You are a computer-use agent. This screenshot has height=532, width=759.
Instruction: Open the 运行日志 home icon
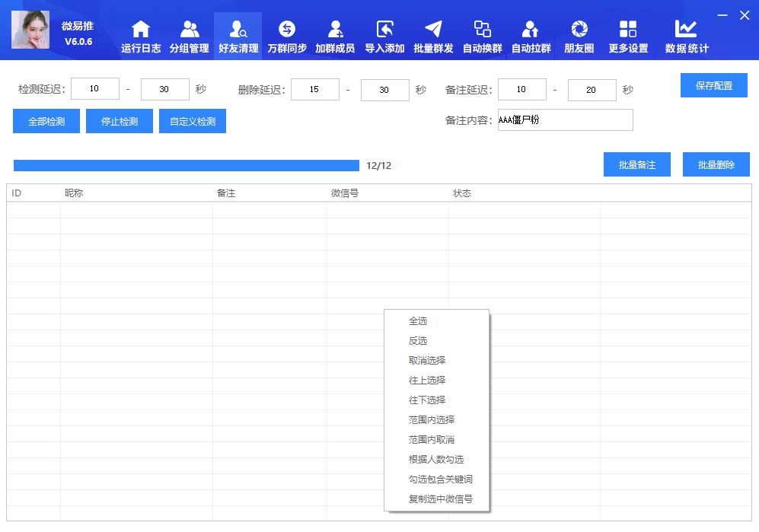pyautogui.click(x=141, y=30)
